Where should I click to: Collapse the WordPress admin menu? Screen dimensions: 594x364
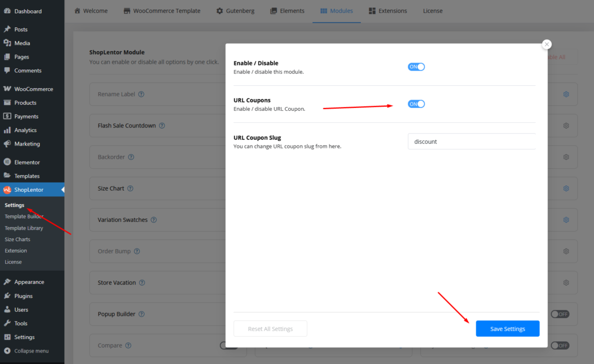tap(31, 351)
